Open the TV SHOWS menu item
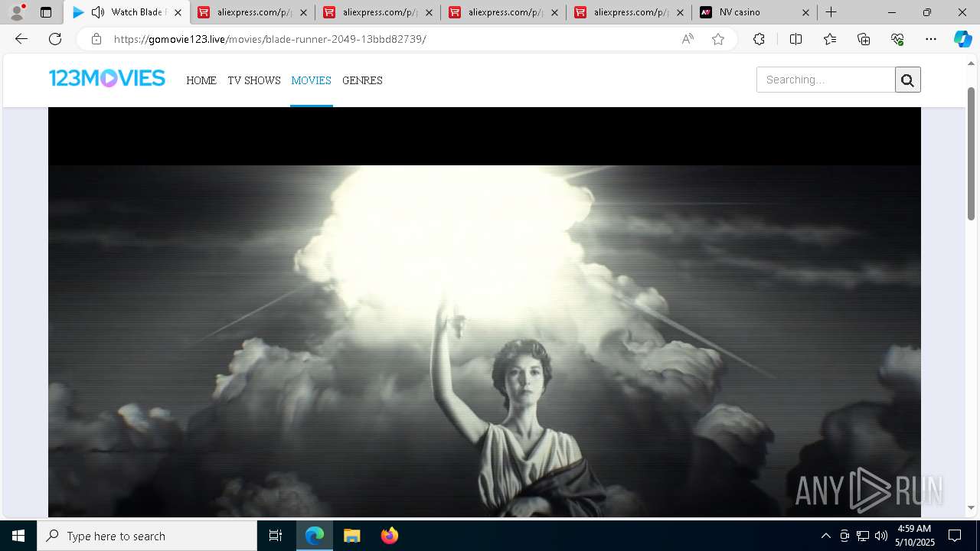Viewport: 980px width, 551px height. [x=254, y=80]
